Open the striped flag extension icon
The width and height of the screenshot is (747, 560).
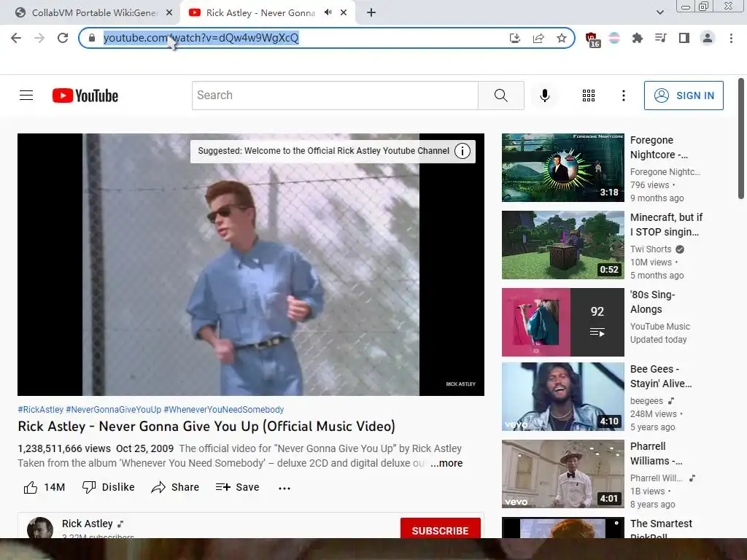pos(614,38)
